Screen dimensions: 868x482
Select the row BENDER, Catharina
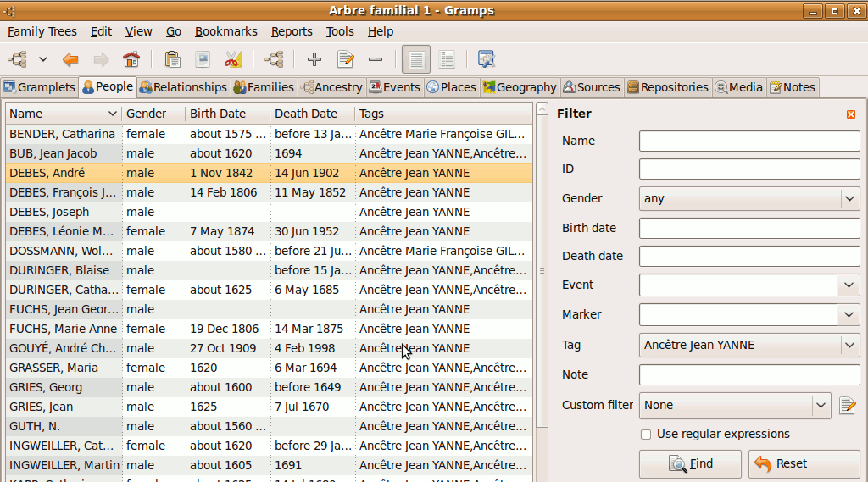269,134
